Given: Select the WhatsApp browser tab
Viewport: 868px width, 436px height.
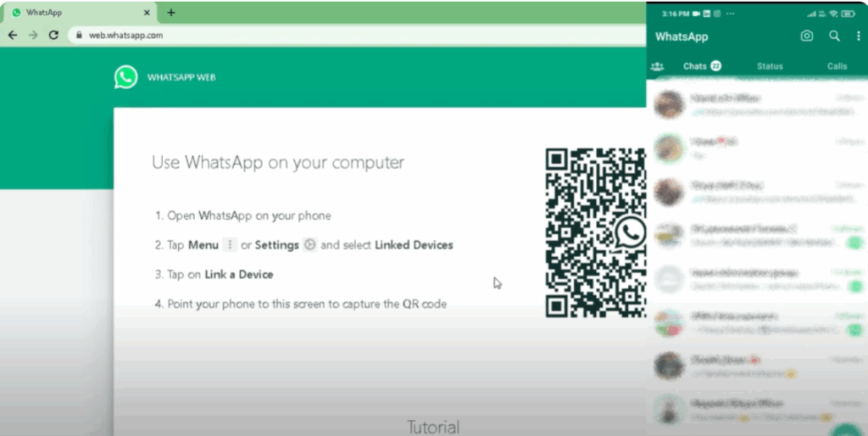Looking at the screenshot, I should [x=81, y=12].
